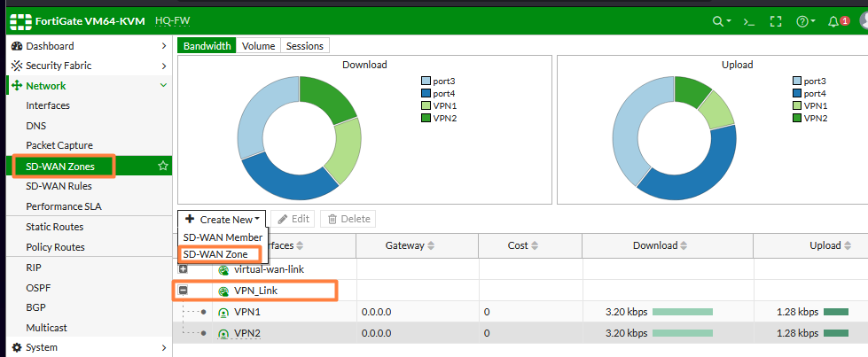This screenshot has height=357, width=868.
Task: Open the Multicast menu item
Action: [x=46, y=328]
